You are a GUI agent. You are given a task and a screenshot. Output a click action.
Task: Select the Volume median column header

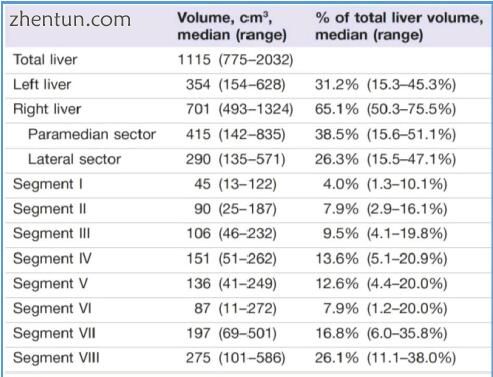pyautogui.click(x=232, y=26)
